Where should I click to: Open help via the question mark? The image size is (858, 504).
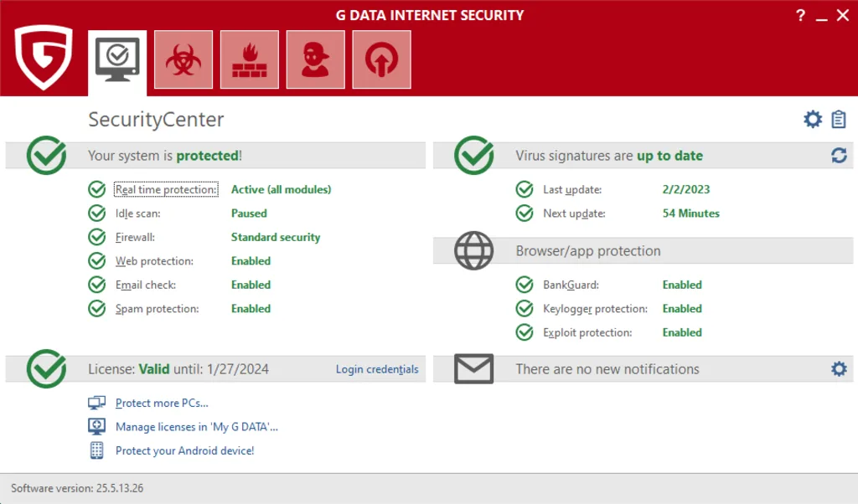pos(800,15)
